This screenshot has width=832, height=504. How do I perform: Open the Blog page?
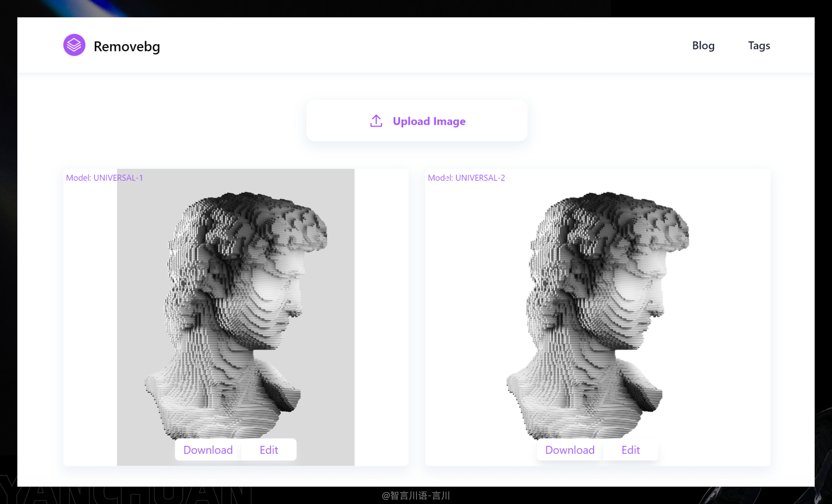(x=703, y=46)
